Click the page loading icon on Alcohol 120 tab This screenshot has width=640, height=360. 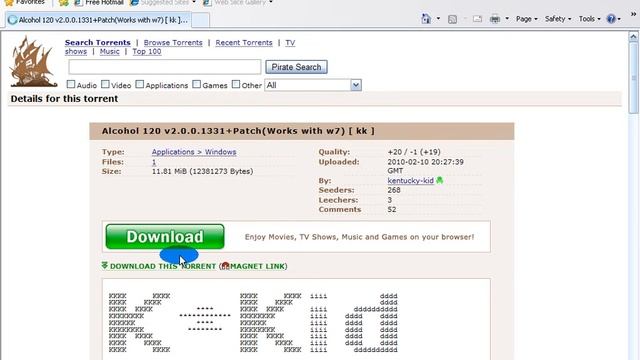[13, 20]
